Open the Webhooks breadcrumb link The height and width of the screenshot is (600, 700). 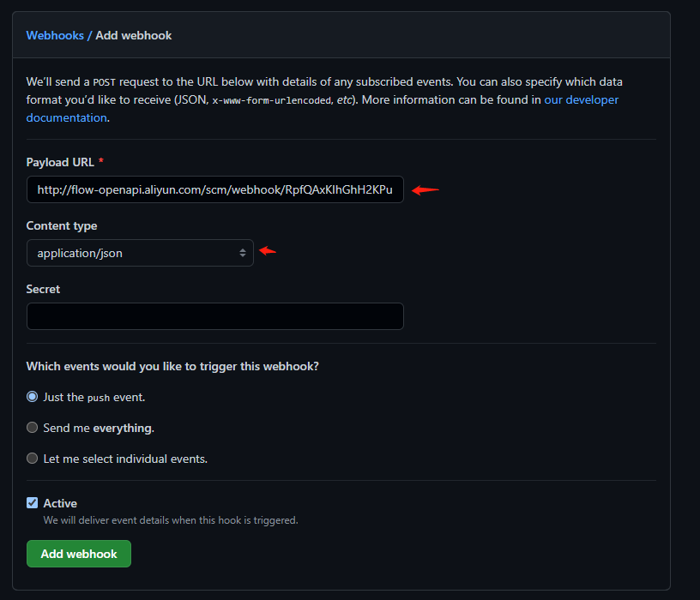(x=55, y=36)
